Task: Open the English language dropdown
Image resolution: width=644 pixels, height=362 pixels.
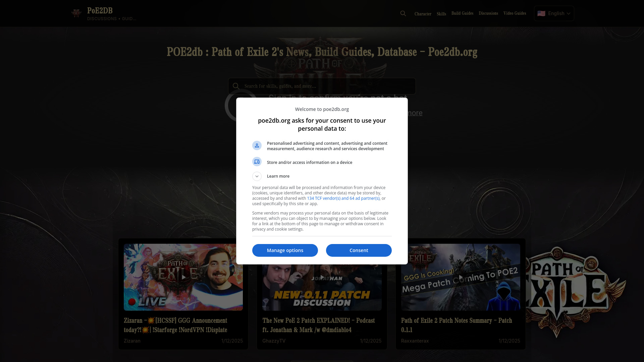Action: pyautogui.click(x=554, y=13)
